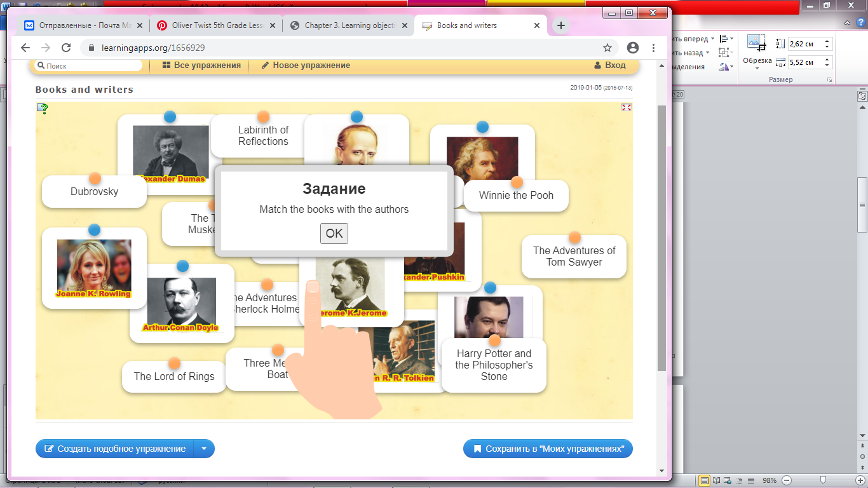Bookmark this page with the star icon
The width and height of the screenshot is (868, 488).
[607, 48]
